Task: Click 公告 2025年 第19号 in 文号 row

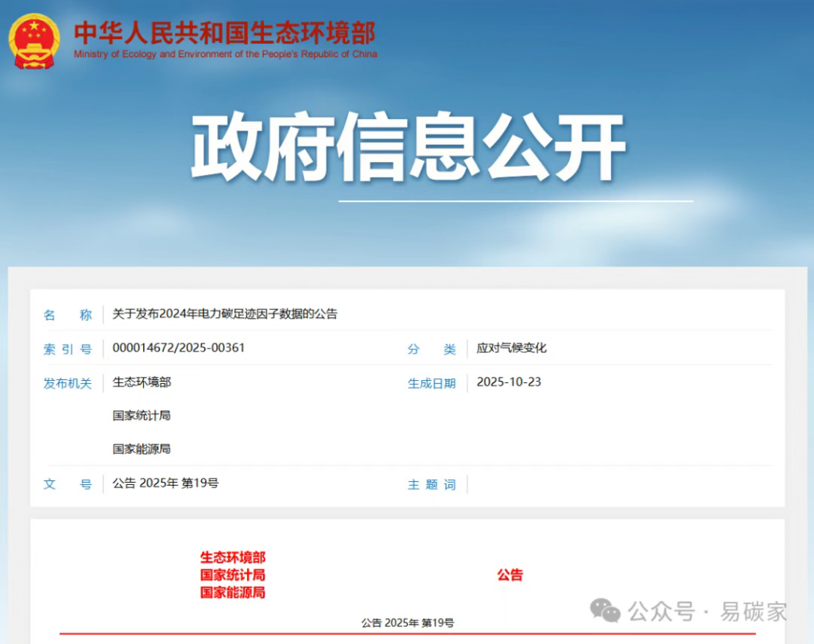Action: point(165,483)
